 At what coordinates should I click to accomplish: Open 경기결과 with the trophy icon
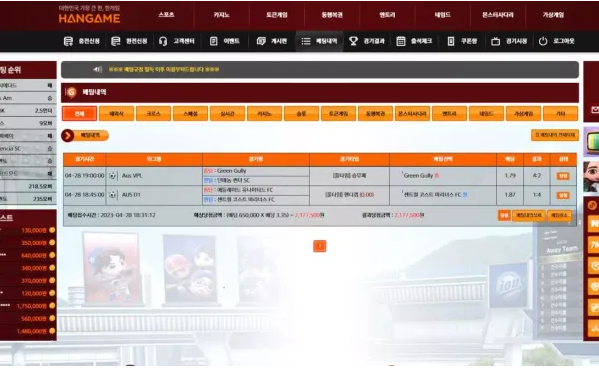point(367,41)
